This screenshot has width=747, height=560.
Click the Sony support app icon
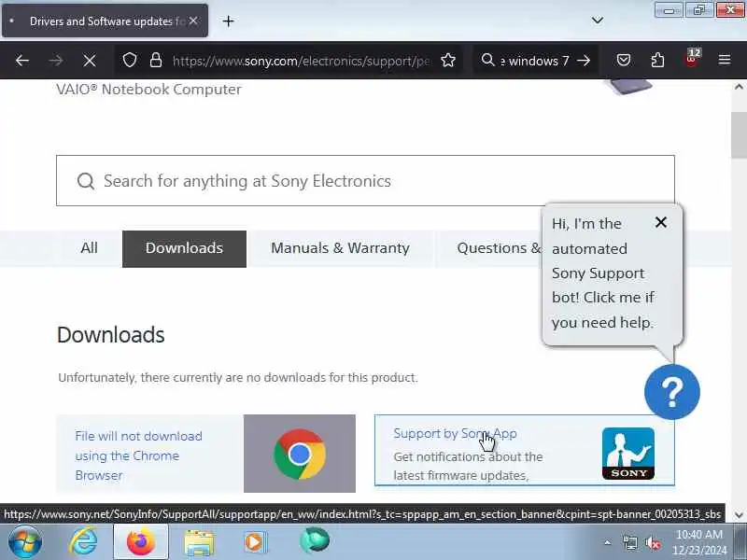coord(627,454)
